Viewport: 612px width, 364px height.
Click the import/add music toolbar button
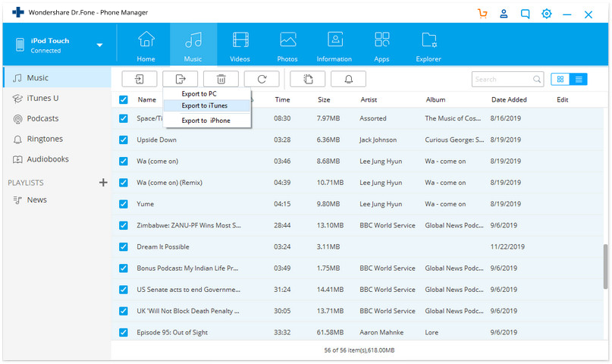(140, 79)
